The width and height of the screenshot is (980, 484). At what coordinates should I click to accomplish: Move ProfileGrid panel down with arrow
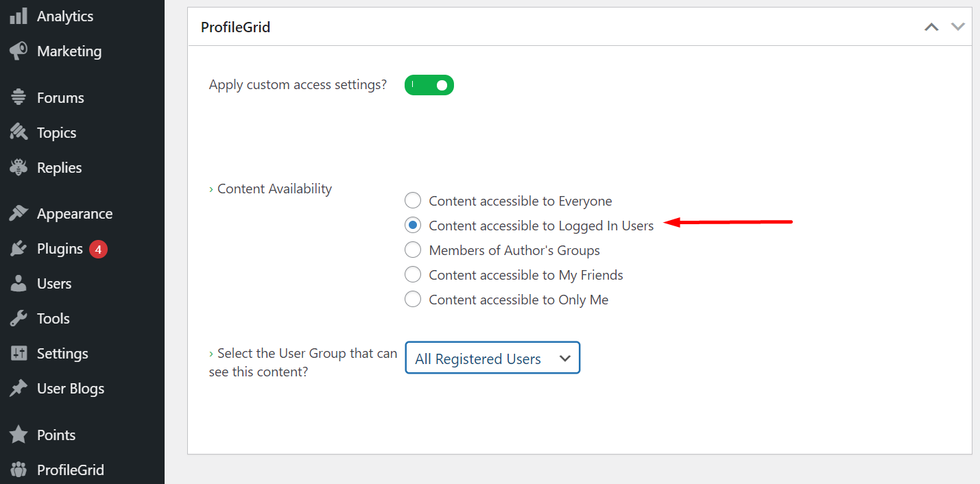tap(958, 27)
